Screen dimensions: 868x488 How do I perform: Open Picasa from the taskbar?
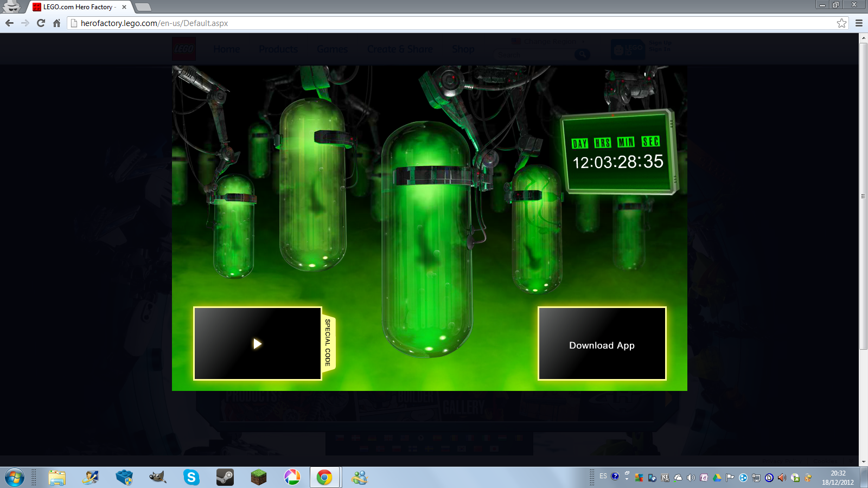coord(292,478)
